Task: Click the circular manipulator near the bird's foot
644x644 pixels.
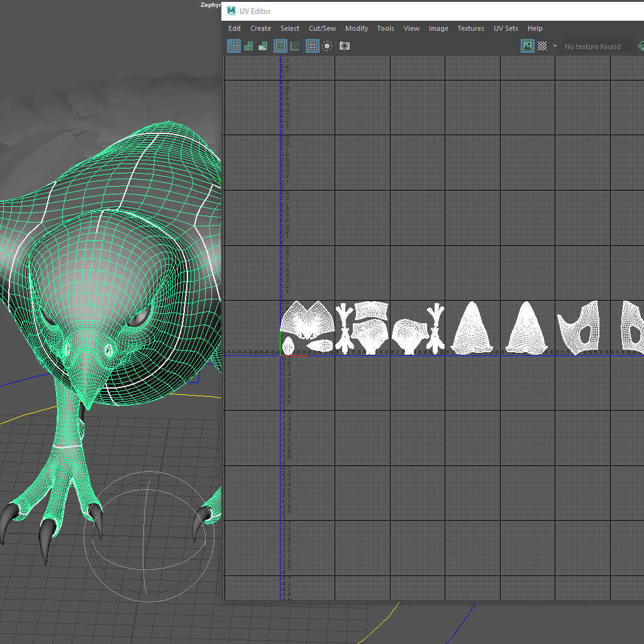Action: pos(148,536)
